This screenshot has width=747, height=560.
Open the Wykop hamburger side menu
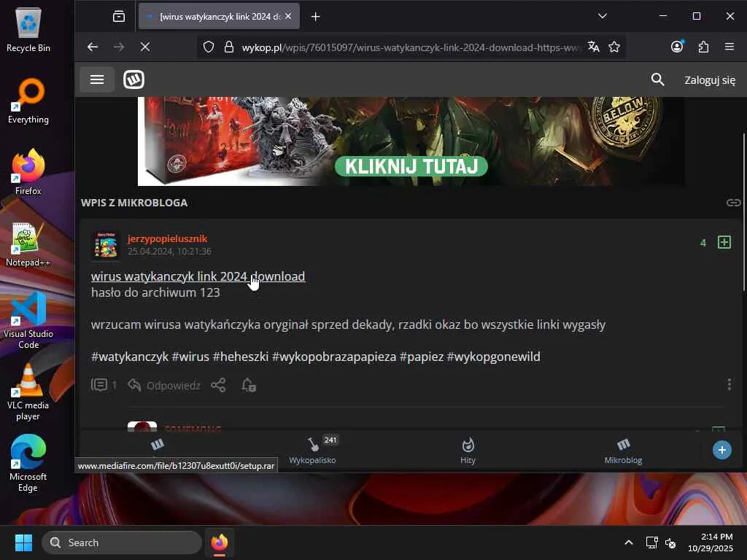coord(97,79)
